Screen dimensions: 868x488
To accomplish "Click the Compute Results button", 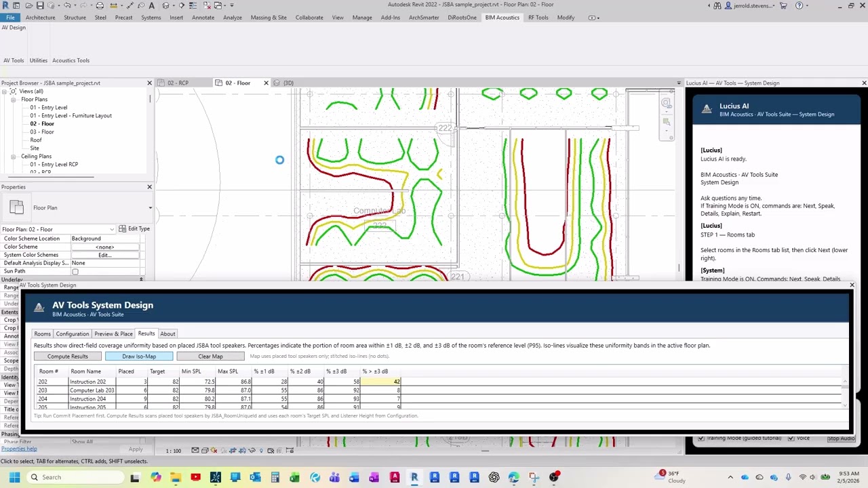I will click(68, 357).
